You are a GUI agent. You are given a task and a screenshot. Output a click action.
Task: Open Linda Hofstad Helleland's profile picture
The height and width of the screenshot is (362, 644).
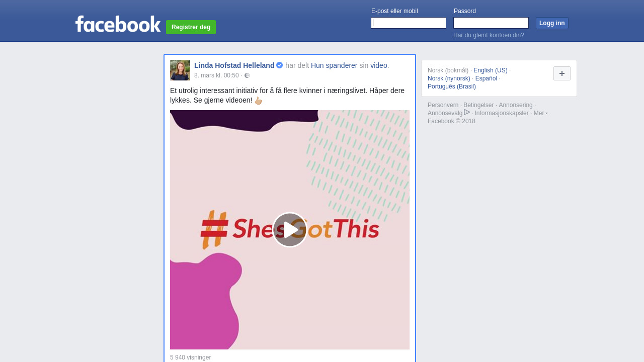click(180, 70)
